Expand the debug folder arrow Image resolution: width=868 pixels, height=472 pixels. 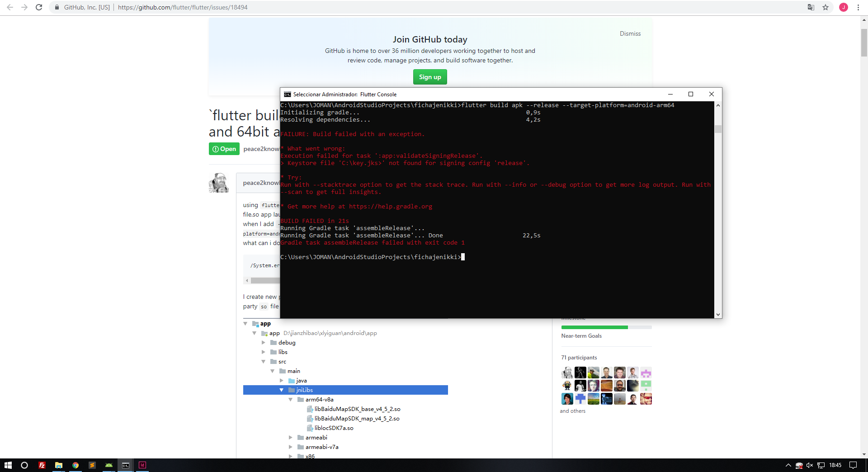[264, 343]
